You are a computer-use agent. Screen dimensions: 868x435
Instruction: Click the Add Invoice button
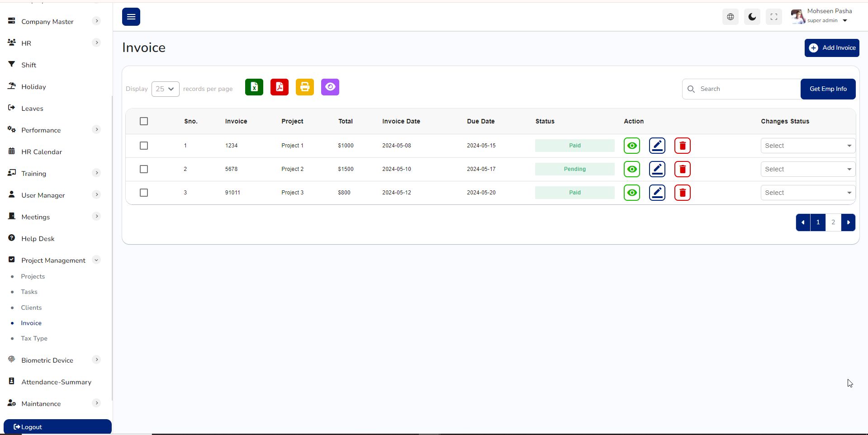831,48
